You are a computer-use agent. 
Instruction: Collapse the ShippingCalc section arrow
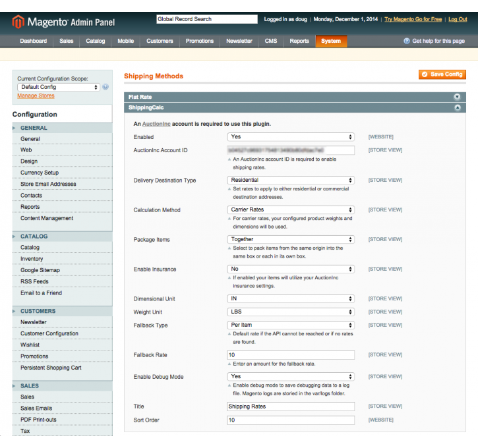click(458, 107)
